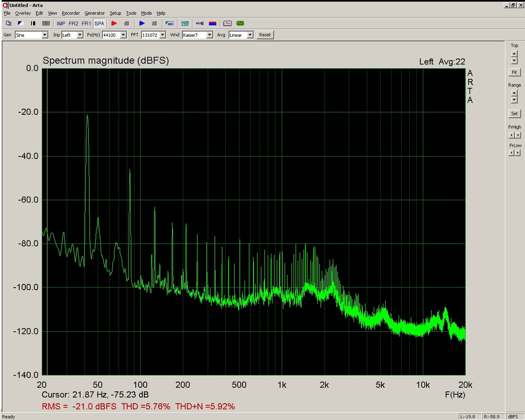The height and width of the screenshot is (420, 525).
Task: Open the Wnd Kaiser7 window dropdown
Action: 210,35
